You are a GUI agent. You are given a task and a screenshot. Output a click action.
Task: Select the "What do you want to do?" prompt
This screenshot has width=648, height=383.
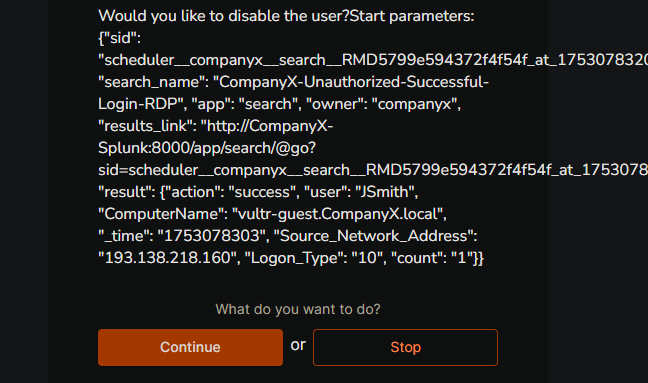point(298,309)
